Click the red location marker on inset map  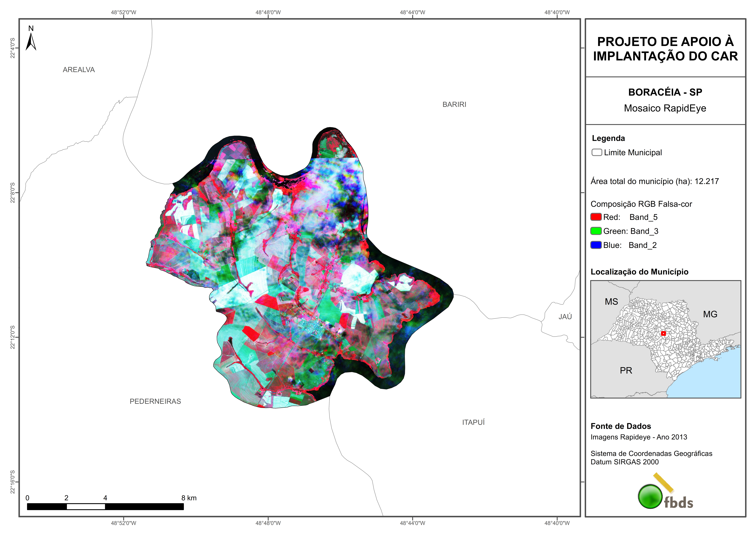[663, 333]
